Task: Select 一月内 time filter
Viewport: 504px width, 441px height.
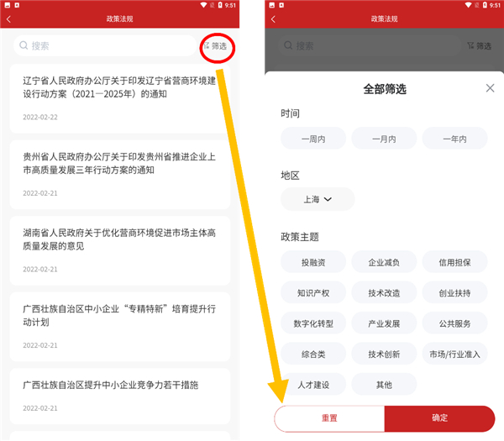Action: [384, 139]
